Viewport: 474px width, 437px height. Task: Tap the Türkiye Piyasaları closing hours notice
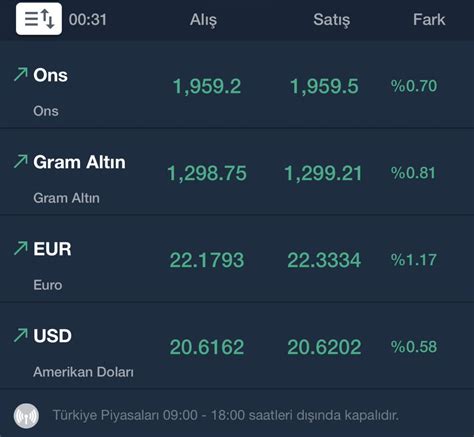tap(226, 415)
